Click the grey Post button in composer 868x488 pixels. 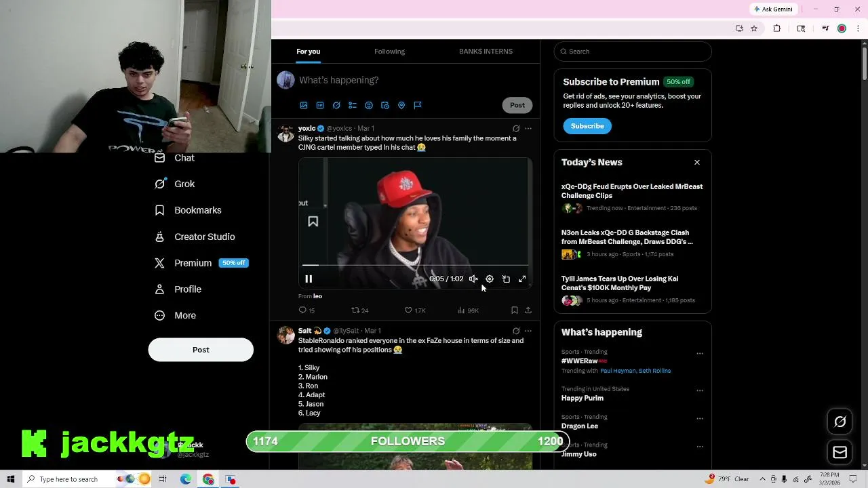pos(517,105)
